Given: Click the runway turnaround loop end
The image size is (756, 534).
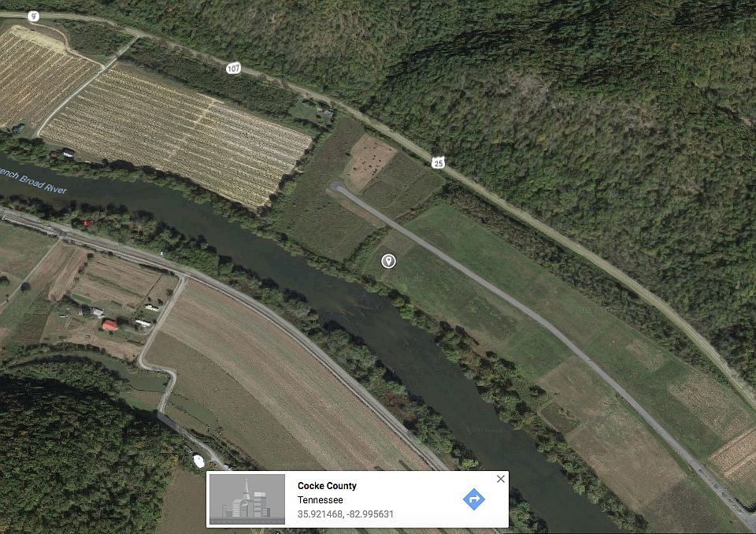Looking at the screenshot, I should pyautogui.click(x=336, y=186).
